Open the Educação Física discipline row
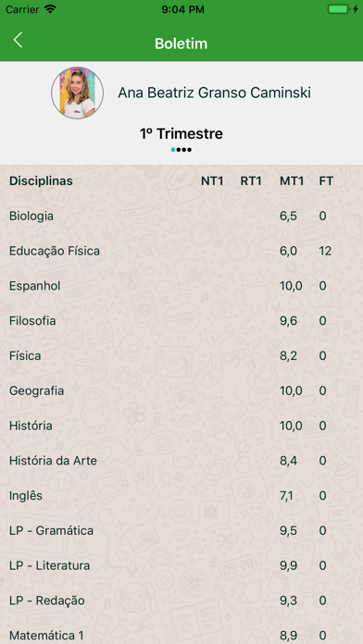363x644 pixels. [181, 251]
